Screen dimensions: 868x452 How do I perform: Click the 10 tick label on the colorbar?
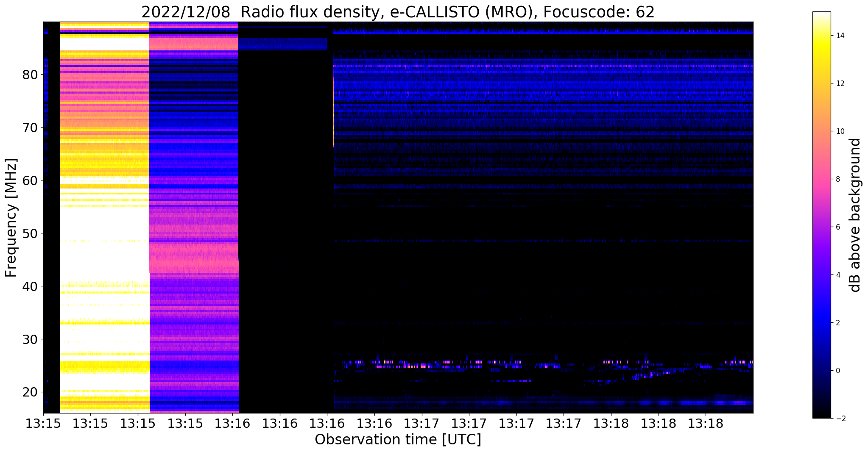tap(840, 131)
